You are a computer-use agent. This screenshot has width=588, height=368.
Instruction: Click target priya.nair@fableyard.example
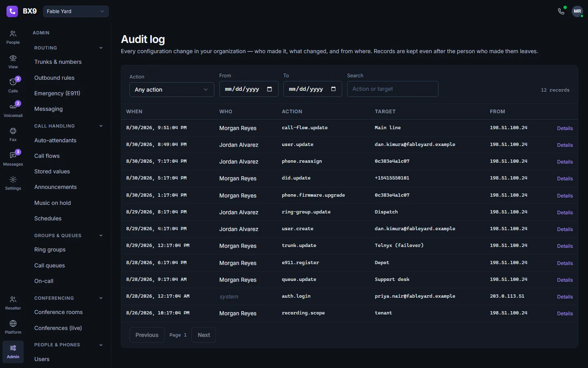pyautogui.click(x=415, y=296)
